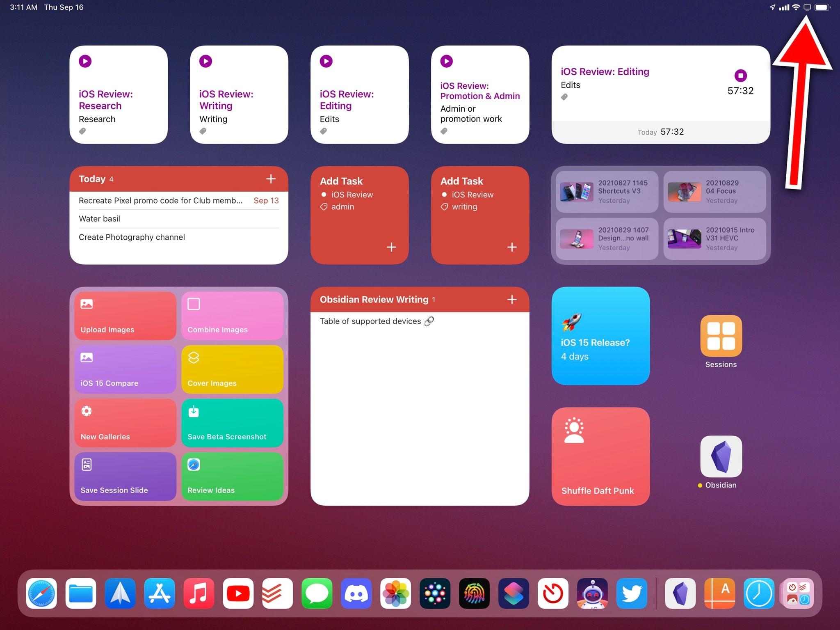Screen dimensions: 840x630
Task: Start the Promotion & Admin timer
Action: [x=447, y=61]
